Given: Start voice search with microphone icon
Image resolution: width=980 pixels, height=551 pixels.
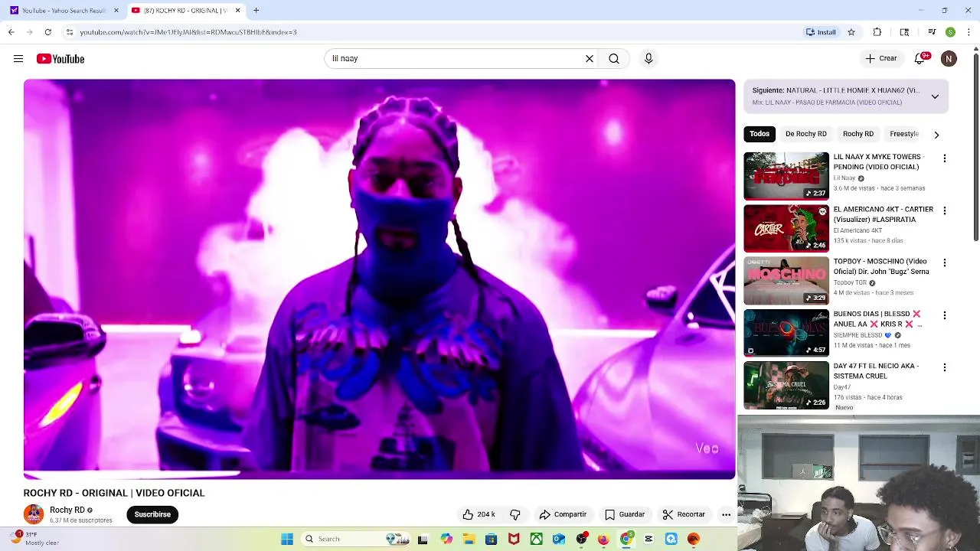Looking at the screenshot, I should pos(648,58).
